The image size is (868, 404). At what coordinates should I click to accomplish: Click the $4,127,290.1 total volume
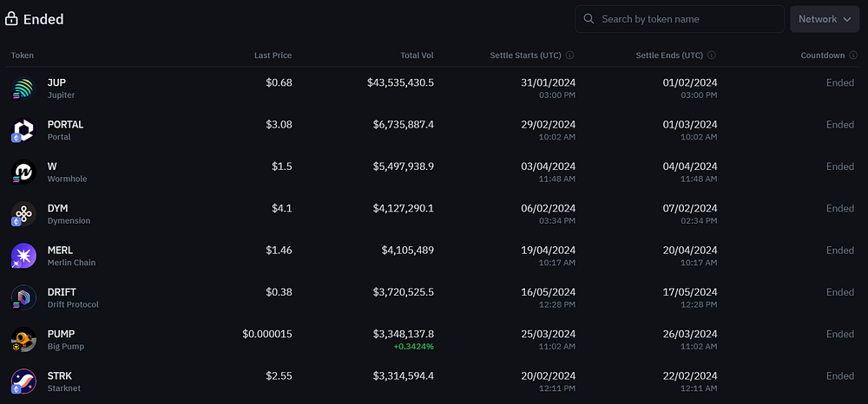coord(404,209)
